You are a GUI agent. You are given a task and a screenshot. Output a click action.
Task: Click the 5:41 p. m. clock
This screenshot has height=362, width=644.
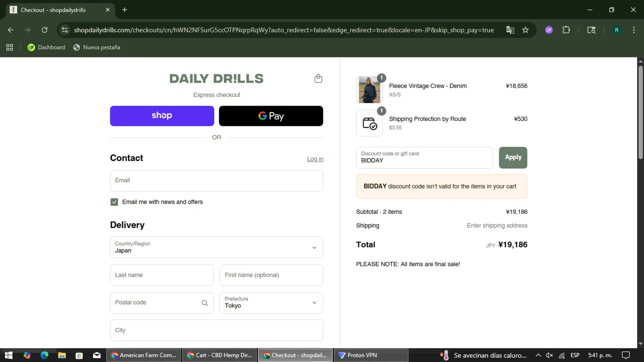coord(600,355)
